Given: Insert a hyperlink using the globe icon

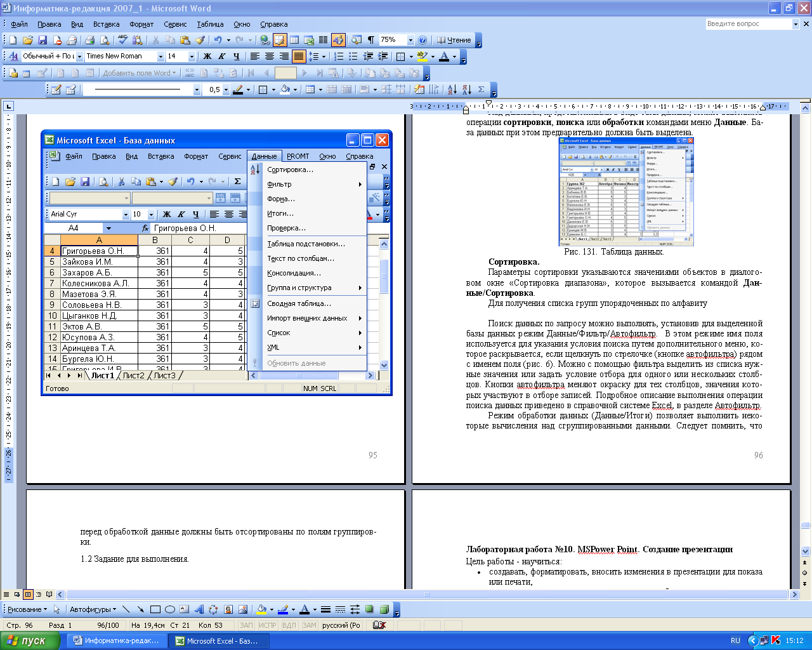Looking at the screenshot, I should [x=265, y=40].
